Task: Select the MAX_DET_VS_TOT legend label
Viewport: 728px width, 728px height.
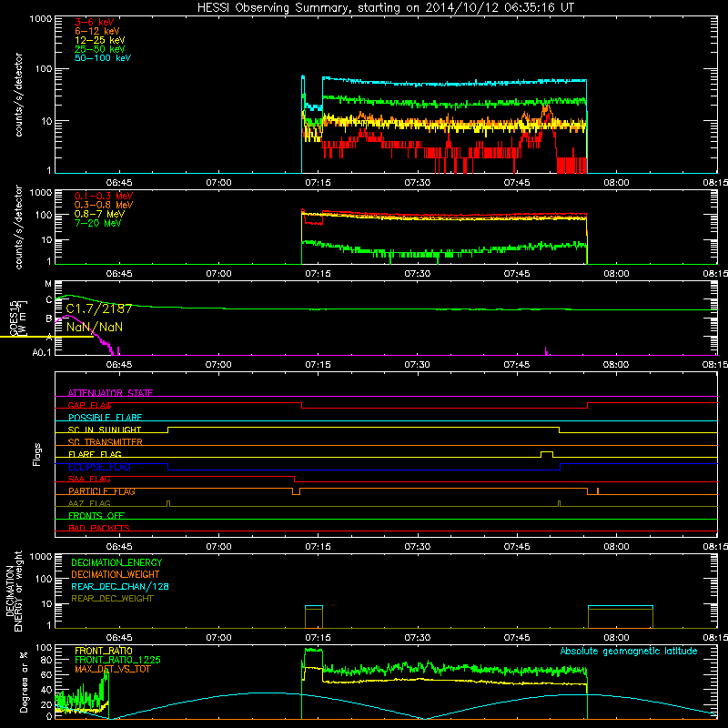Action: pyautogui.click(x=113, y=669)
